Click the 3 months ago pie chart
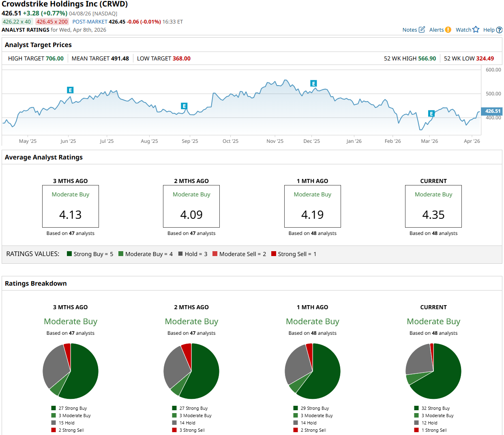 point(71,371)
